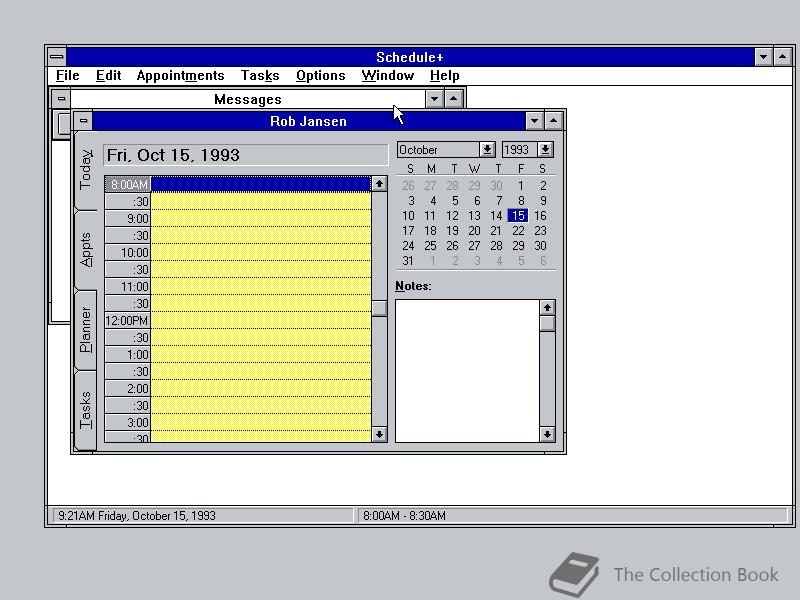Switch to the Planner tab
The image size is (800, 600).
tap(86, 330)
